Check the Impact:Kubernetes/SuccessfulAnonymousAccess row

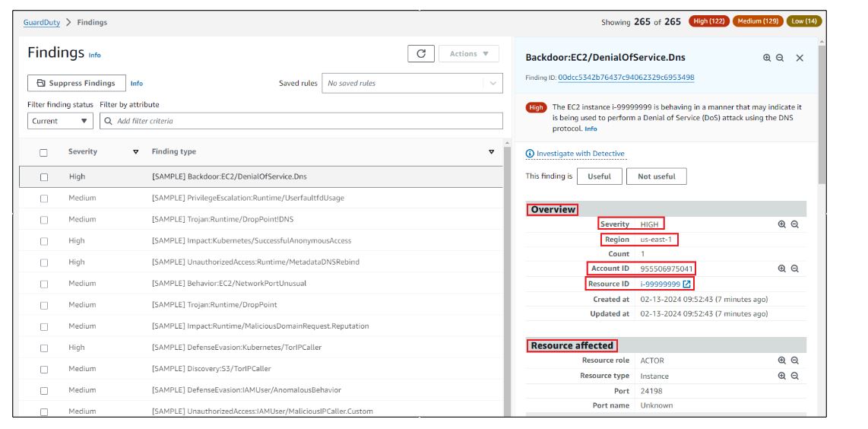point(44,241)
